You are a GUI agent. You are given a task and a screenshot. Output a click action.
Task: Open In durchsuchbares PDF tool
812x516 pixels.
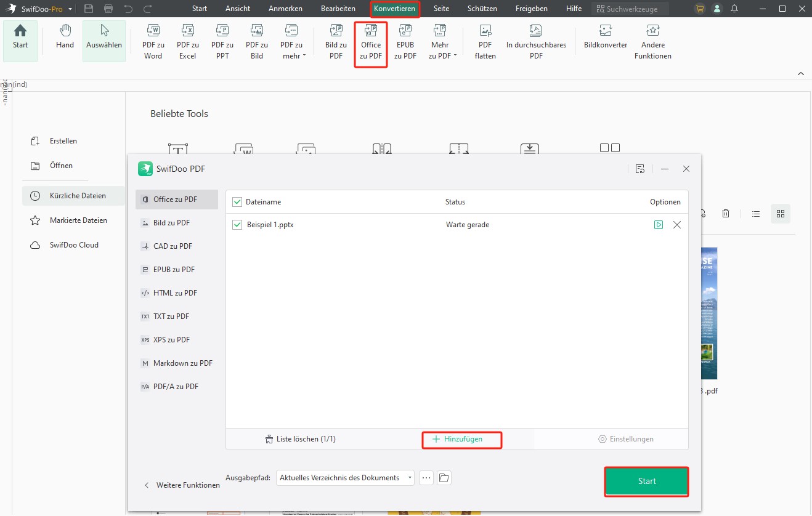536,42
